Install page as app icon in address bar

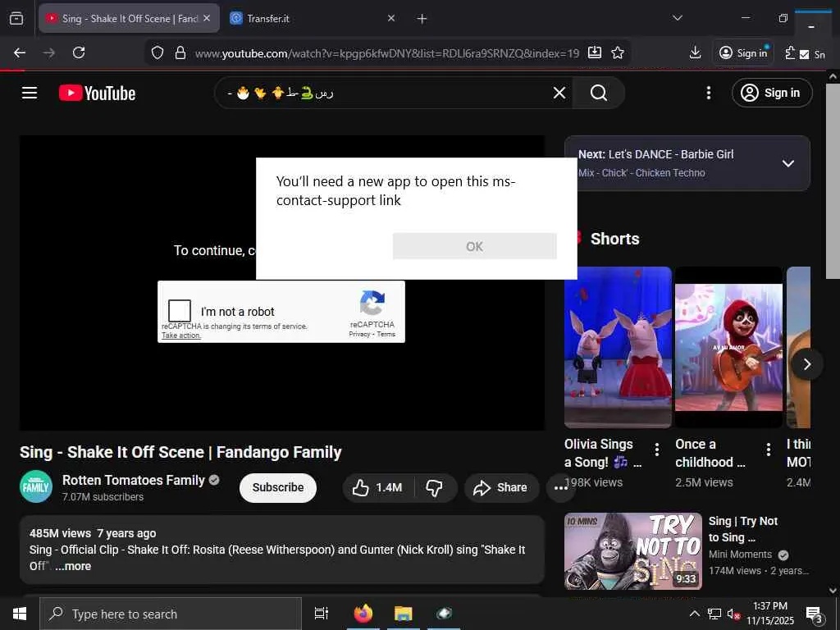point(595,52)
